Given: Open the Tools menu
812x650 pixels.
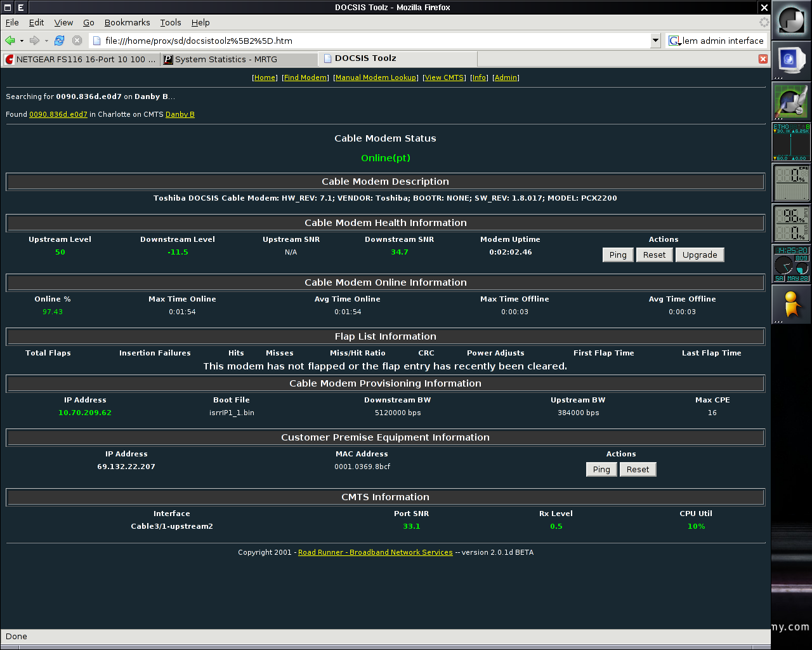Looking at the screenshot, I should [x=171, y=22].
